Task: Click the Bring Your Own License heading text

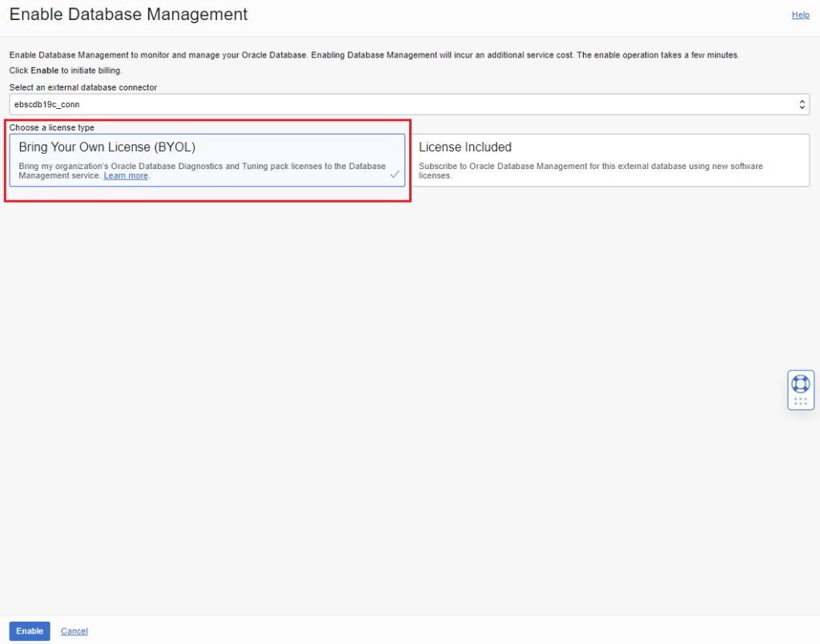Action: (x=107, y=147)
